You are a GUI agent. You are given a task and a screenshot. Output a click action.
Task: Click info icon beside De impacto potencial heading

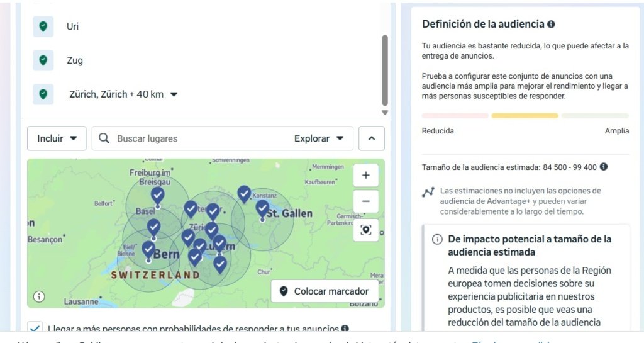point(437,239)
